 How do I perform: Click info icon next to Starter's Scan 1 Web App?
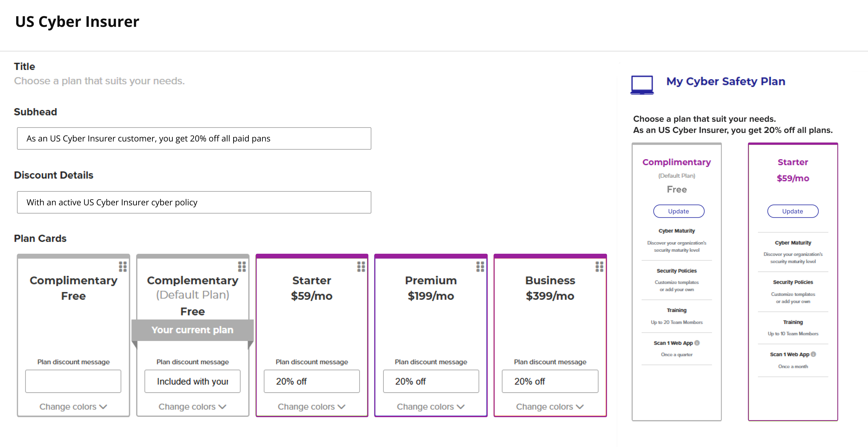[813, 354]
